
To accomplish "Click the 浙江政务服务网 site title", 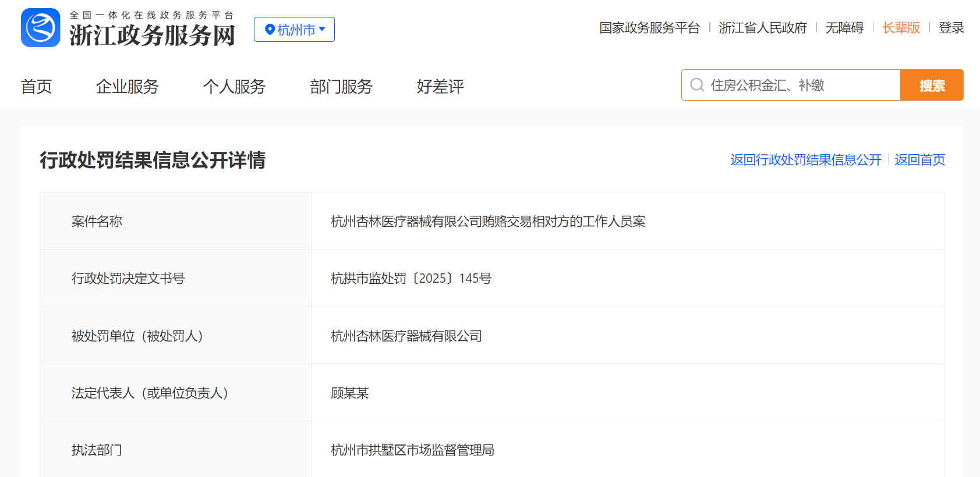I will point(153,35).
